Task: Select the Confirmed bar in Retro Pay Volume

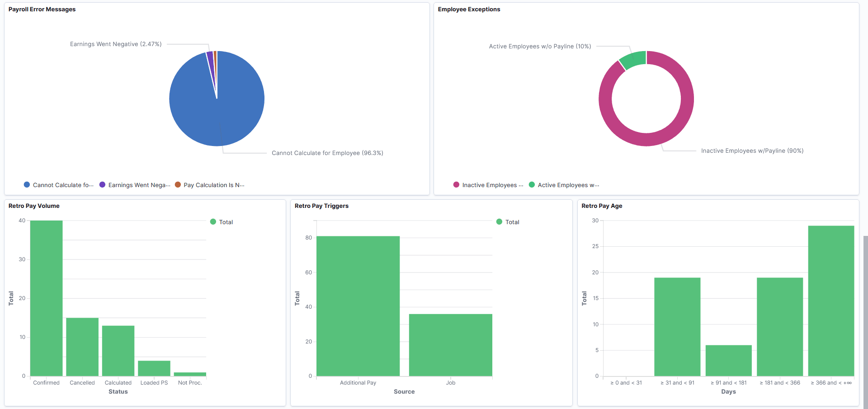Action: tap(46, 298)
